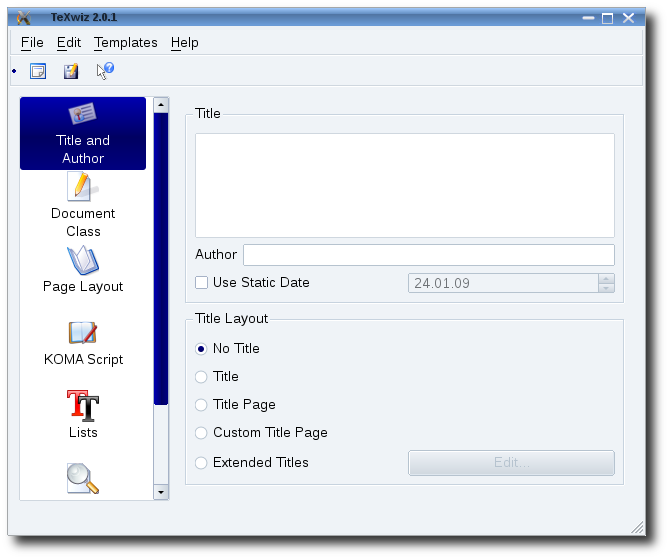
Task: Open the Page Layout book icon
Action: 83,260
